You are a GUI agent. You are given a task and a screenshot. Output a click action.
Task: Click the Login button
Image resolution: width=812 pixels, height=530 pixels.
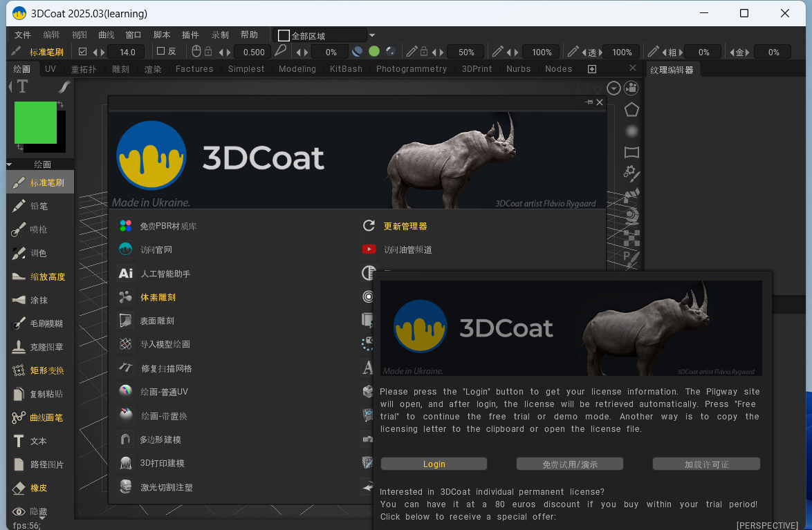tap(434, 464)
